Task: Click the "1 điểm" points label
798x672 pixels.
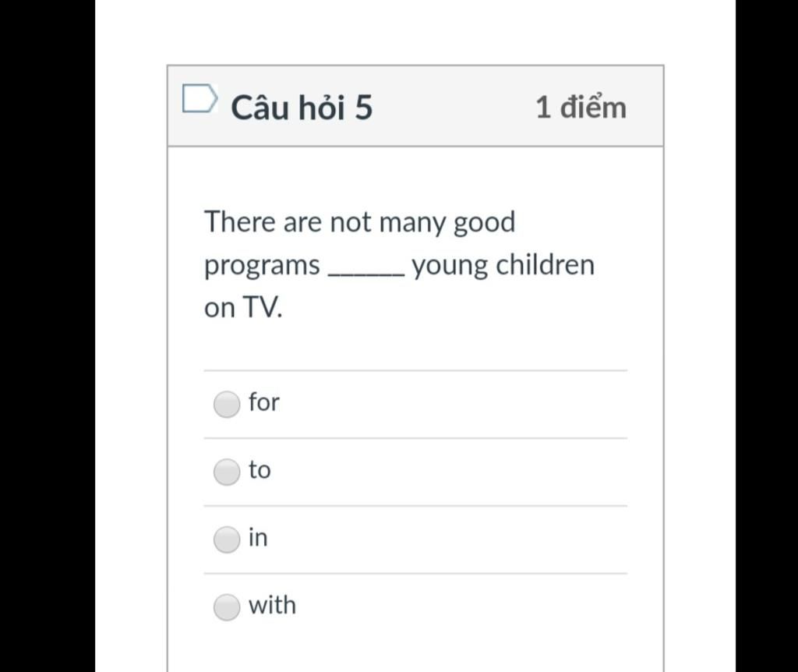Action: pos(581,108)
